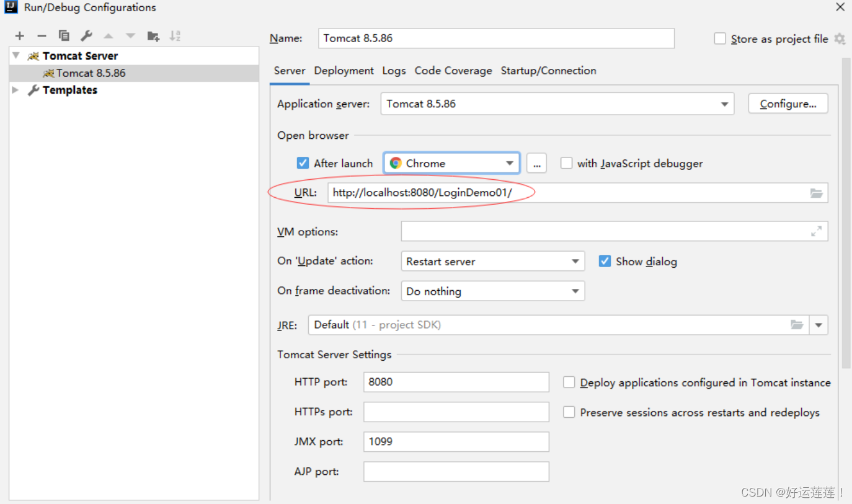Switch to the Server tab
This screenshot has height=504, width=852.
290,71
